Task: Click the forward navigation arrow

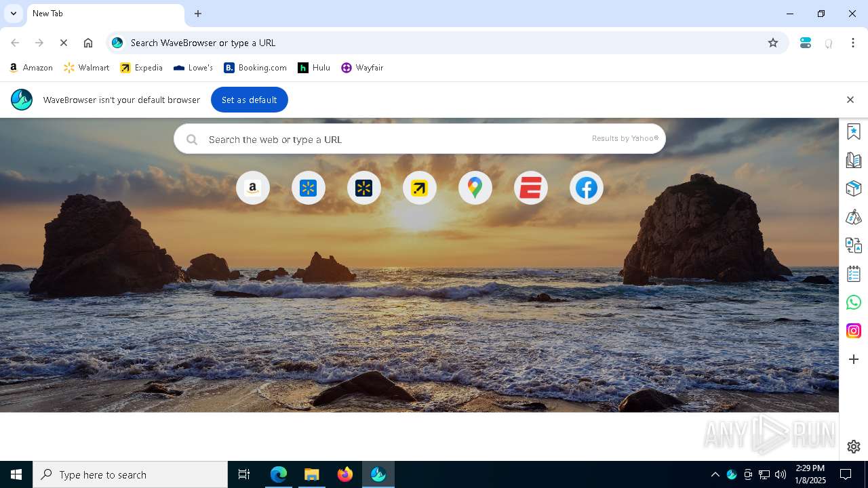Action: tap(39, 43)
